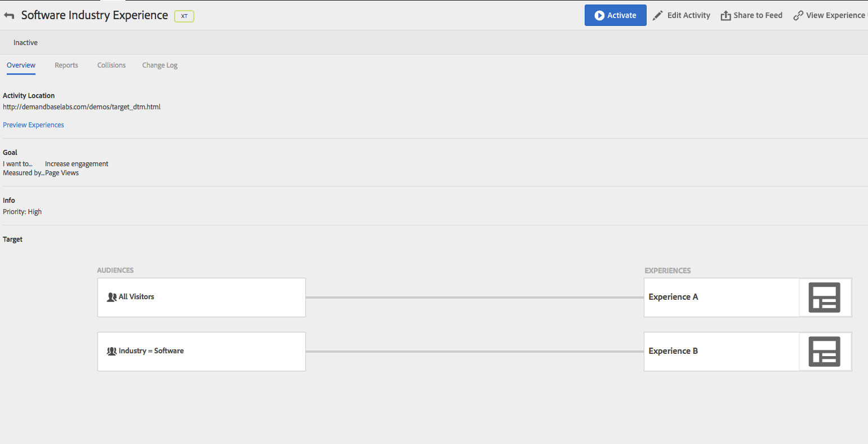This screenshot has width=868, height=444.
Task: Click the Edit Activity text
Action: tap(689, 16)
